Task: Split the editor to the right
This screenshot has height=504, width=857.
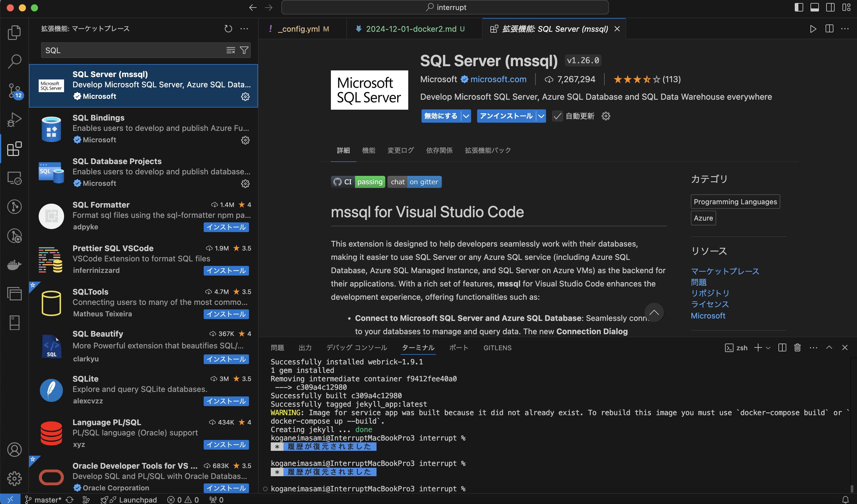Action: coord(829,29)
